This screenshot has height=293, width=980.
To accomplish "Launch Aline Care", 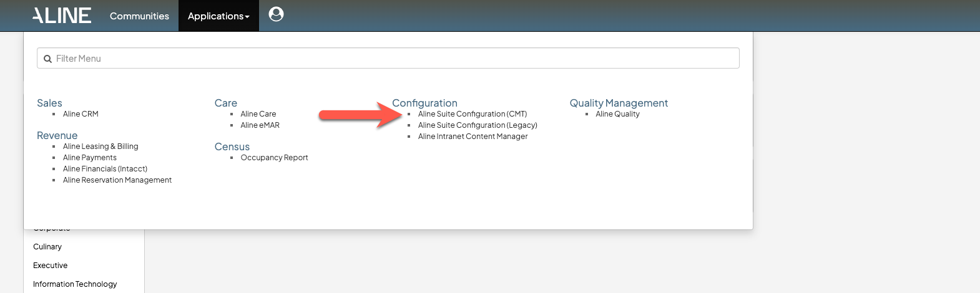I will coord(258,114).
